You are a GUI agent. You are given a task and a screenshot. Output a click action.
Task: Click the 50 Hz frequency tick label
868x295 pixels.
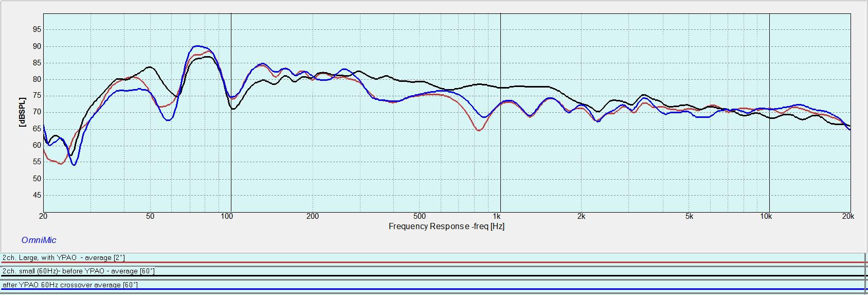click(150, 216)
